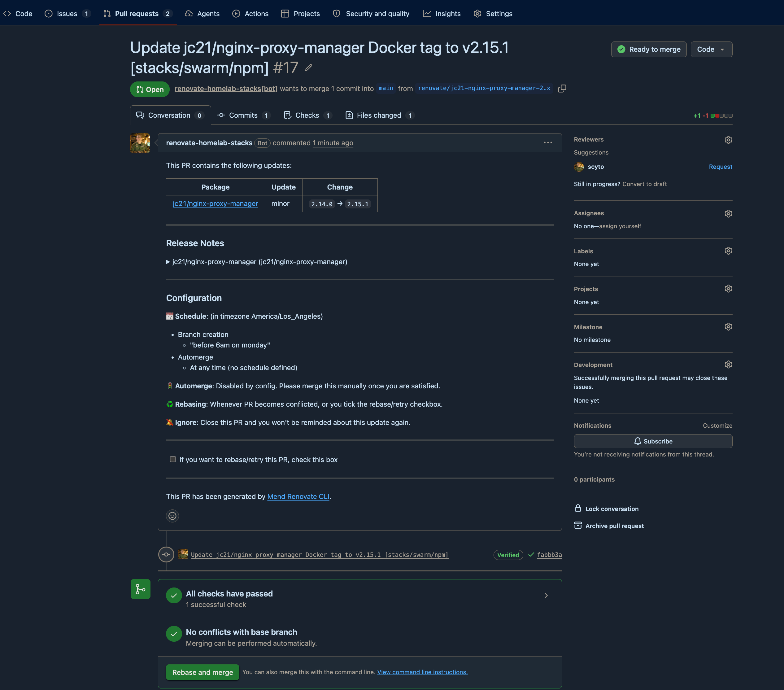Click the Subscribe notifications button
This screenshot has height=690, width=784.
click(653, 441)
